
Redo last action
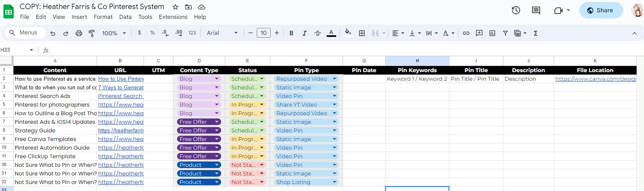[66, 33]
